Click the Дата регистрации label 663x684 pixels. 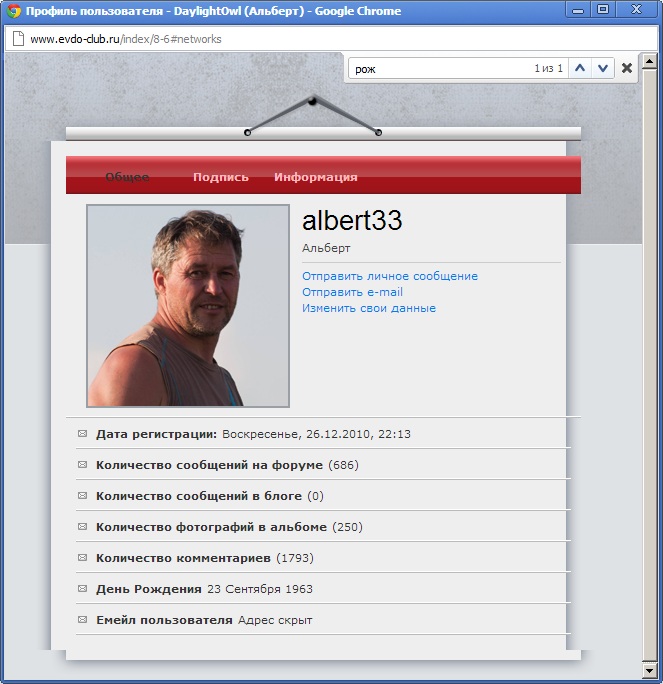[x=156, y=434]
